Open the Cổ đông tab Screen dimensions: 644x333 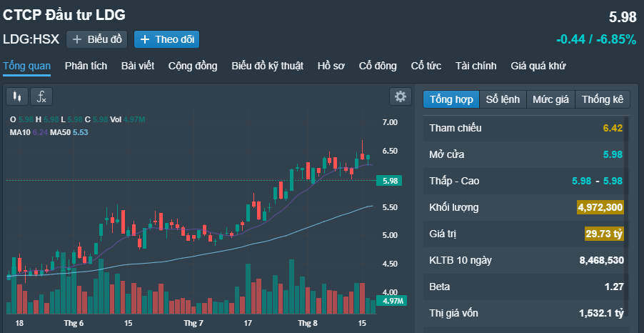[378, 66]
